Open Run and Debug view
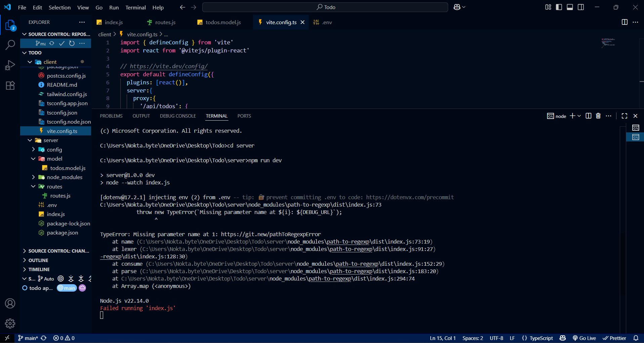 tap(10, 65)
